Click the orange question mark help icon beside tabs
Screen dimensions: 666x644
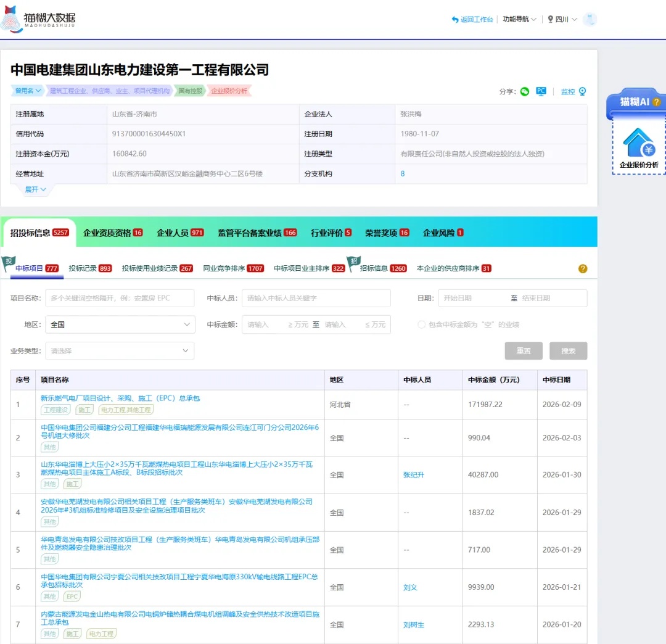click(x=583, y=268)
